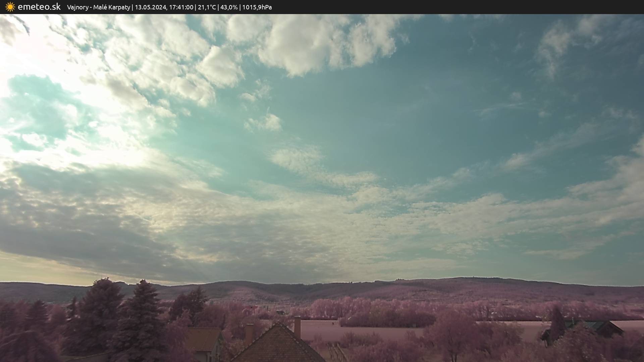Click the emeteo.sk site name
This screenshot has height=362, width=644.
click(39, 7)
